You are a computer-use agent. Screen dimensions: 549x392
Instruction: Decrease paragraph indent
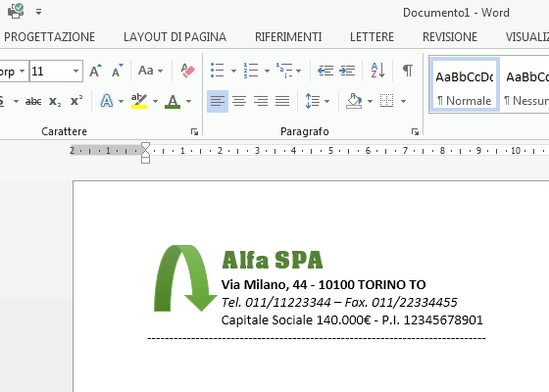point(325,71)
